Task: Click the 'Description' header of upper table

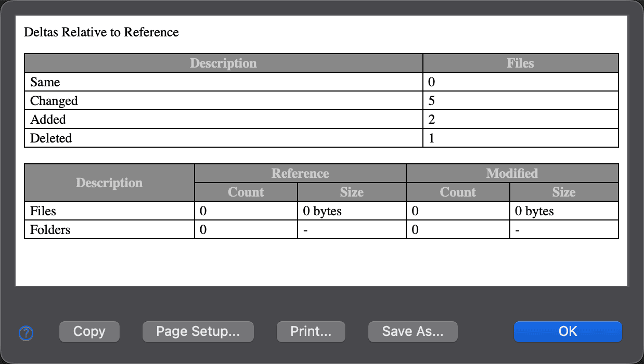Action: pos(224,63)
